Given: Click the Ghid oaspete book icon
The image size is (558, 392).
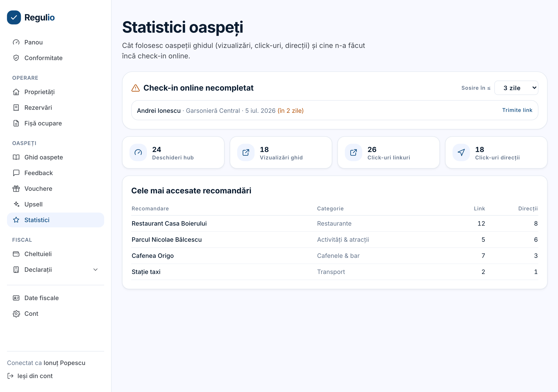Looking at the screenshot, I should coord(16,157).
